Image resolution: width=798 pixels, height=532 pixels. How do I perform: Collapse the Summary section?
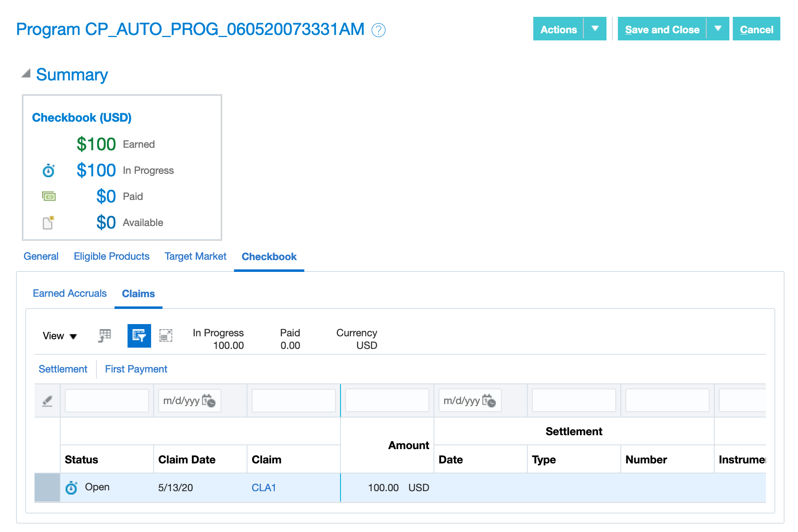tap(25, 72)
